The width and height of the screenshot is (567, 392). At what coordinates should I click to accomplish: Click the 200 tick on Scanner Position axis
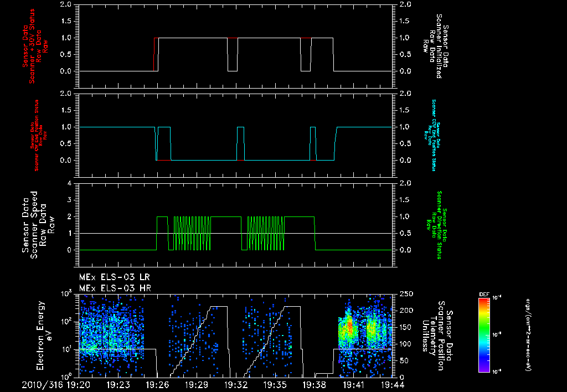pyautogui.click(x=406, y=311)
